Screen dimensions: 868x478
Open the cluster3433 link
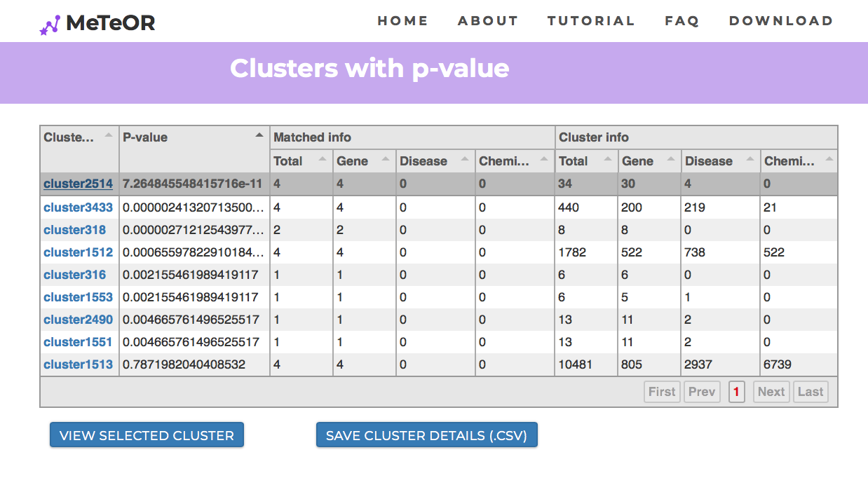tap(78, 207)
